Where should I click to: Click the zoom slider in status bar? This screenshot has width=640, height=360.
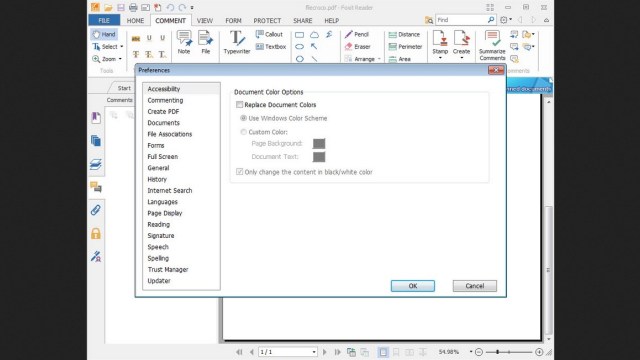point(509,352)
